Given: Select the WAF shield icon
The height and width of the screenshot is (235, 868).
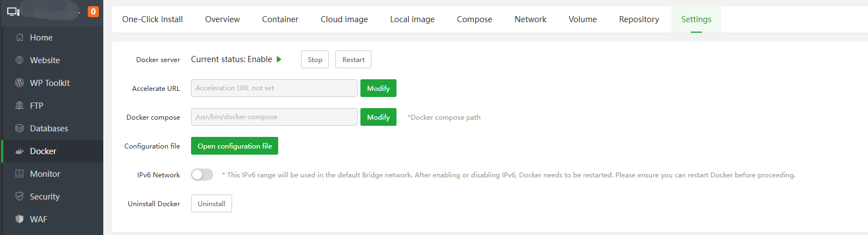Looking at the screenshot, I should [20, 219].
